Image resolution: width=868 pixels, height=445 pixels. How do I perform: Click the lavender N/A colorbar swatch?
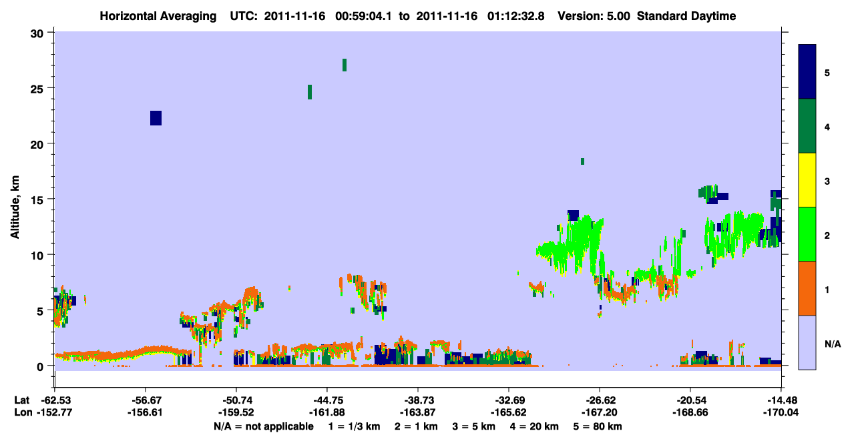click(x=807, y=342)
